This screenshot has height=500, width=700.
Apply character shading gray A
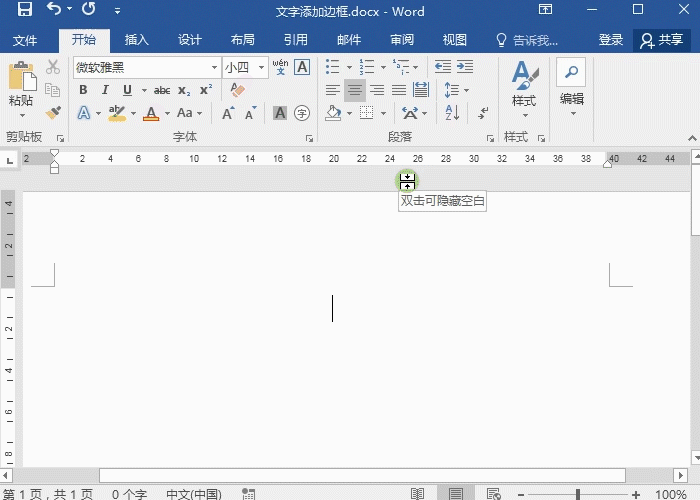coord(280,113)
